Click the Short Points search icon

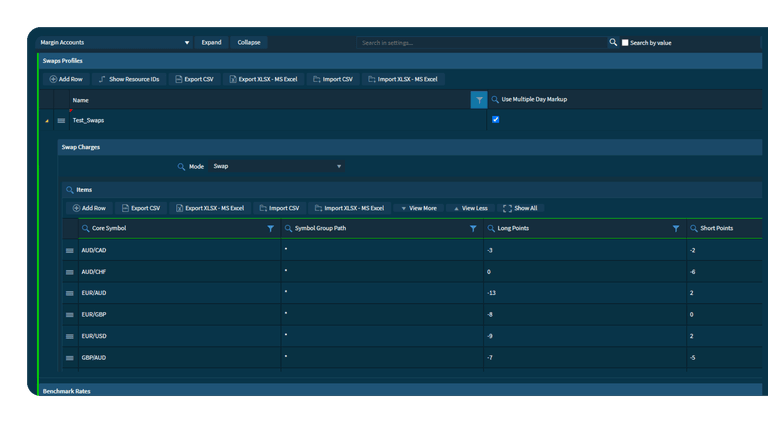coord(694,228)
